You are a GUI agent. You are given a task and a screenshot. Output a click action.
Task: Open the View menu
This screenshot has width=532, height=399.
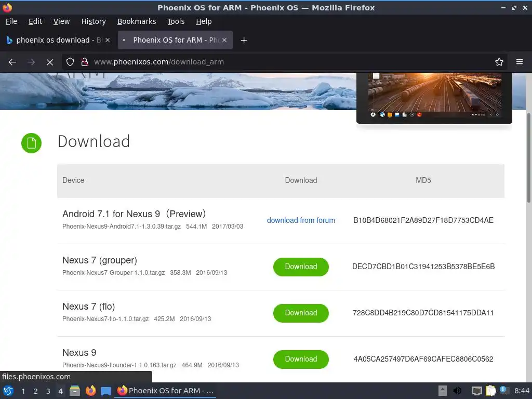[x=61, y=21]
